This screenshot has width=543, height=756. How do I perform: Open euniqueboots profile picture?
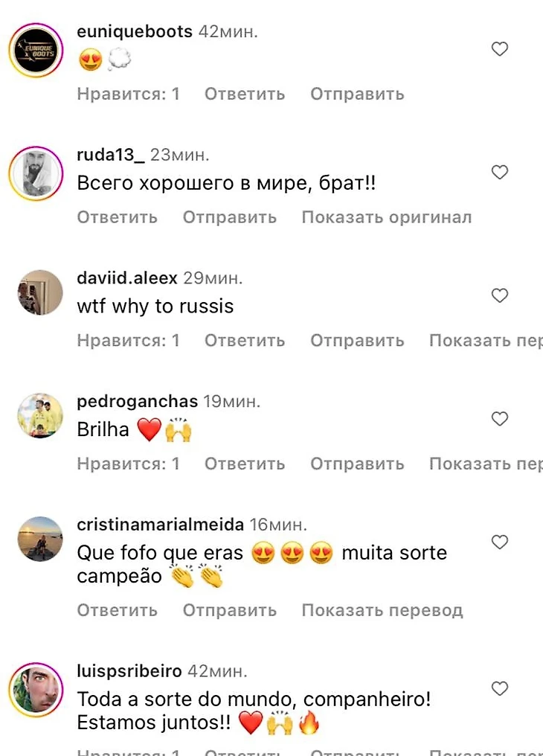[x=36, y=50]
